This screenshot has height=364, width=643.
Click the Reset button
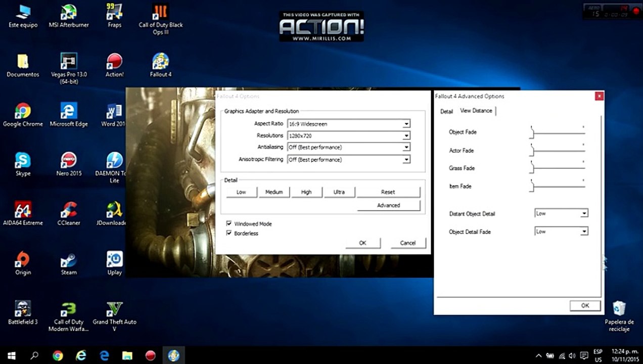[388, 192]
